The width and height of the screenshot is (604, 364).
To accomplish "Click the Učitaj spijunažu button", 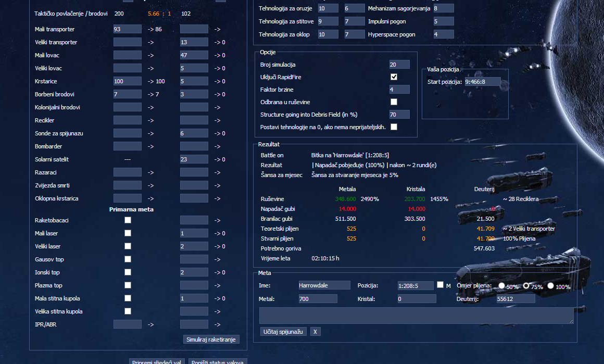I will pos(283,332).
